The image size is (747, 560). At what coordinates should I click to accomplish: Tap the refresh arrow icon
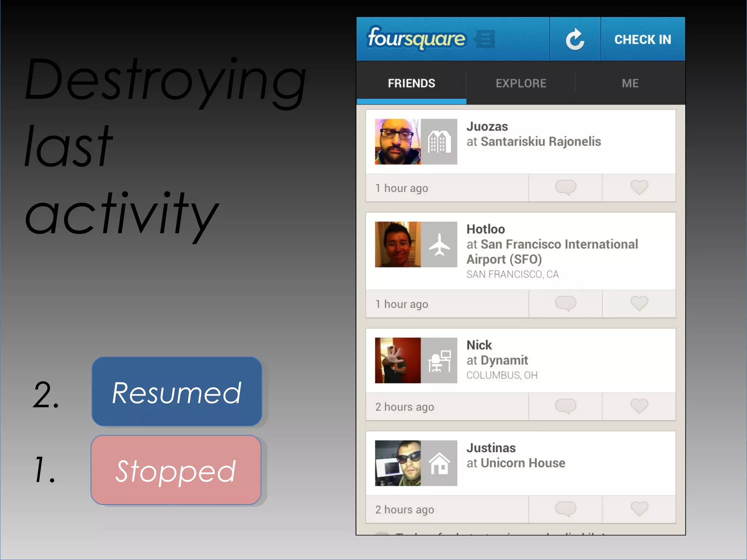coord(575,39)
